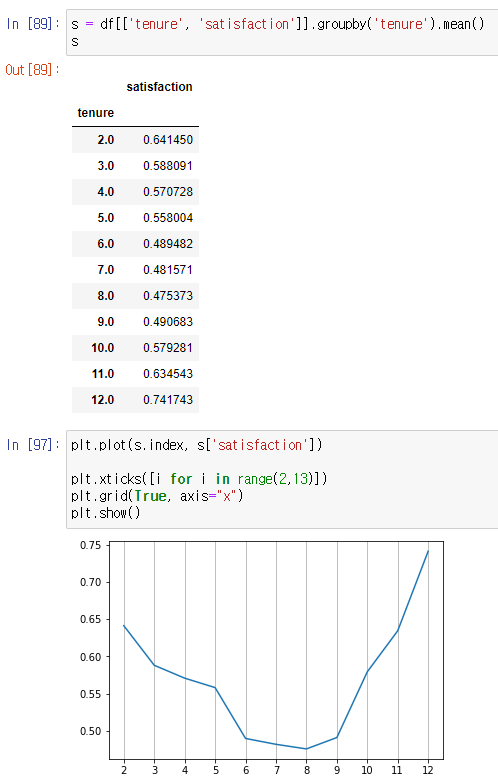Click the 0.65 y-axis tick label
The image size is (498, 781).
tap(91, 619)
